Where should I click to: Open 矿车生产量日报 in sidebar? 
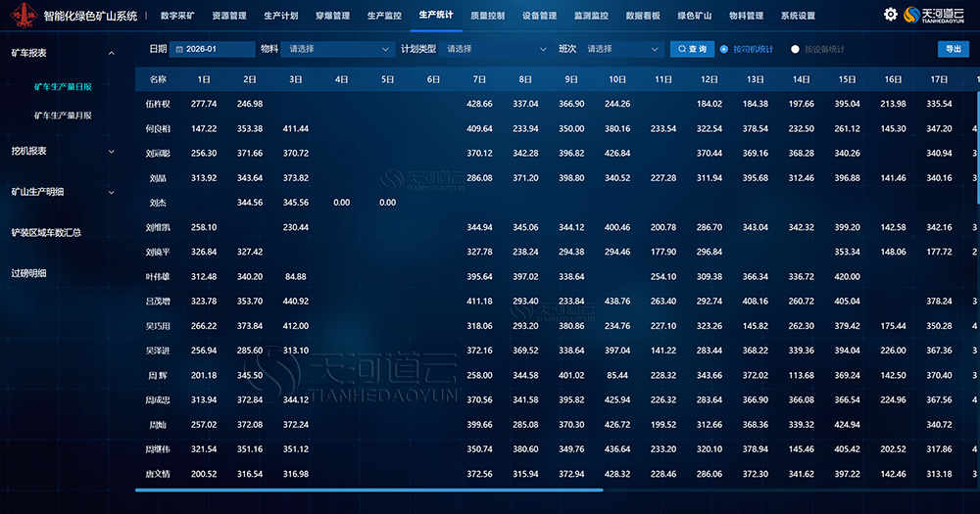click(x=63, y=87)
